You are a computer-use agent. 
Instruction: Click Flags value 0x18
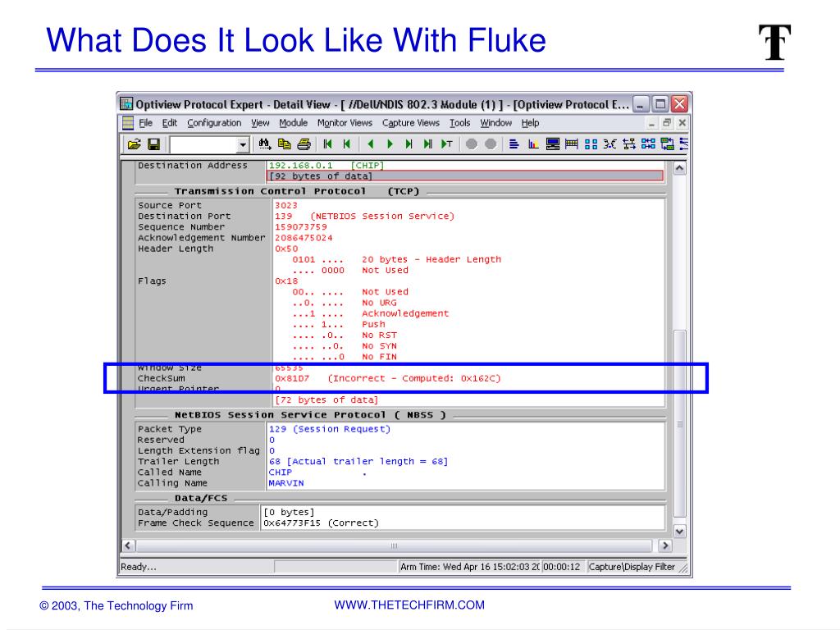coord(286,281)
